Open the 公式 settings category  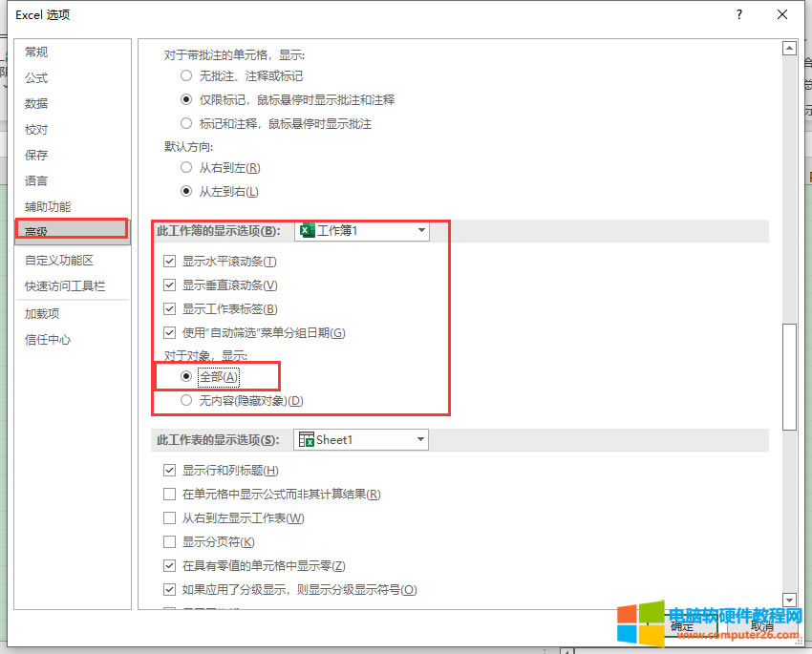(x=36, y=78)
